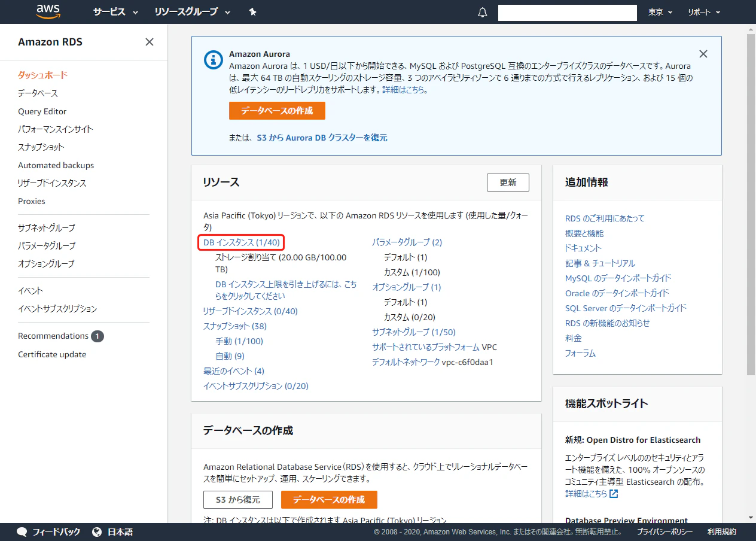Open 自動 (9) snapshots link

230,356
